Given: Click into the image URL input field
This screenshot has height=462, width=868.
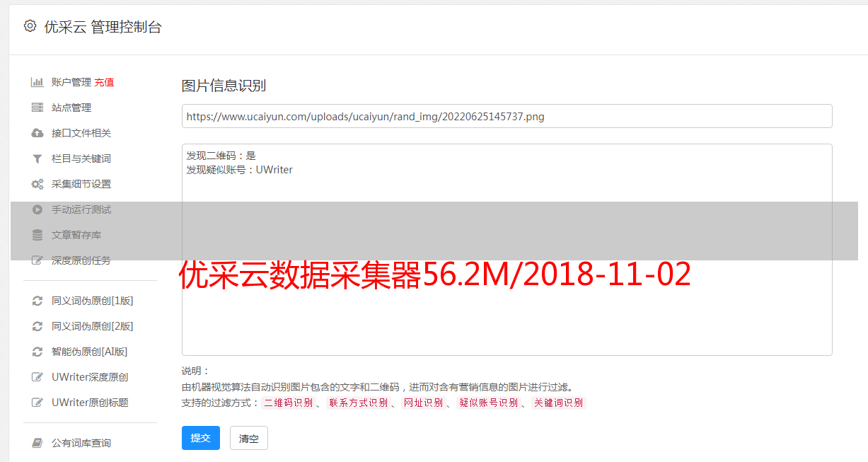Looking at the screenshot, I should [x=507, y=116].
